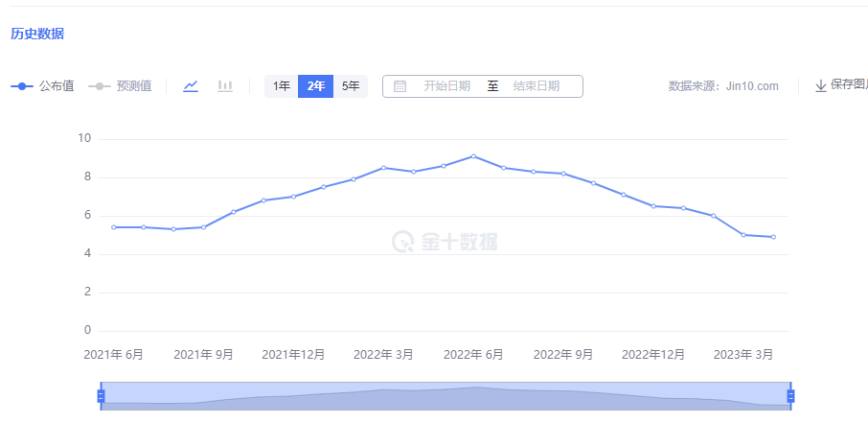Click the y-axis value 0
This screenshot has width=868, height=423.
(x=87, y=330)
